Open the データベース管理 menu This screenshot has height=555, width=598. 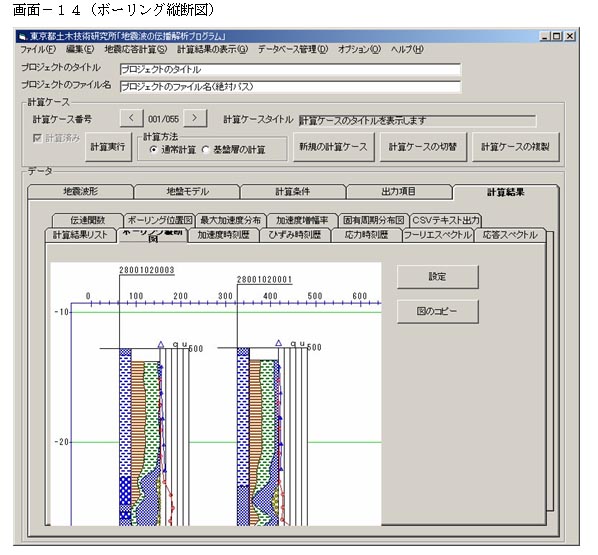pyautogui.click(x=293, y=49)
